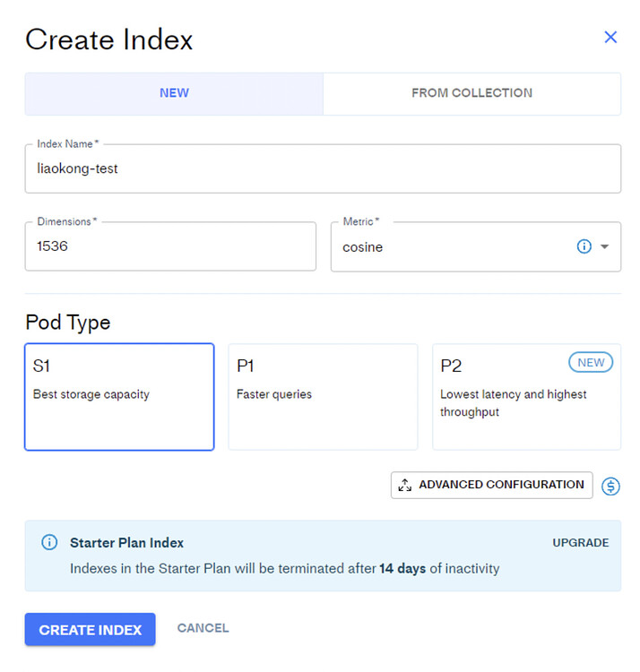Viewport: 640px width, 672px height.
Task: Pick the P2 lowest latency pod
Action: point(526,396)
